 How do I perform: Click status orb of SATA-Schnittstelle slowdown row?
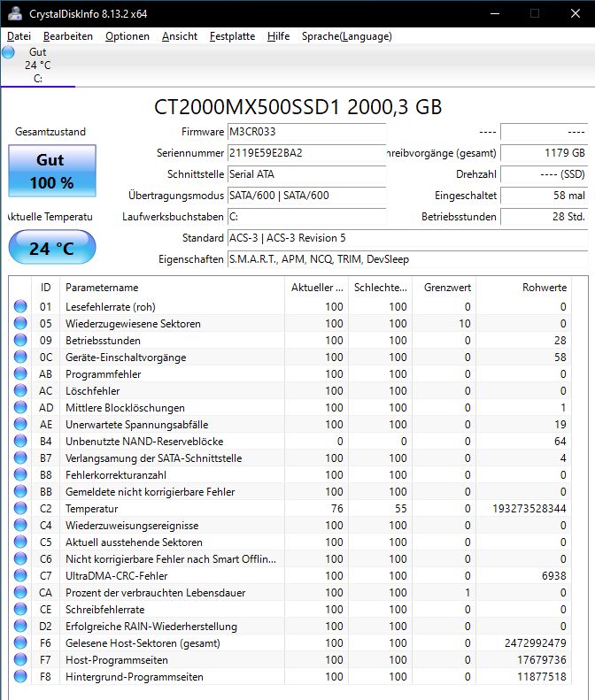20,458
